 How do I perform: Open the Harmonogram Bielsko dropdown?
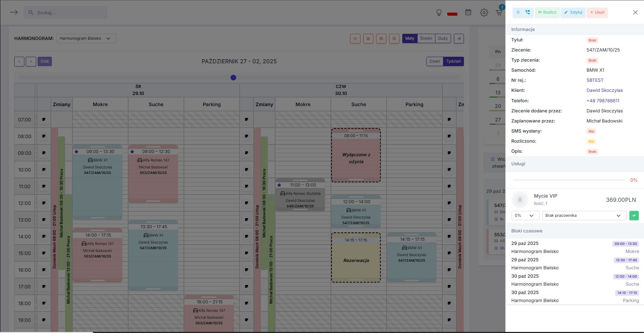(x=86, y=38)
